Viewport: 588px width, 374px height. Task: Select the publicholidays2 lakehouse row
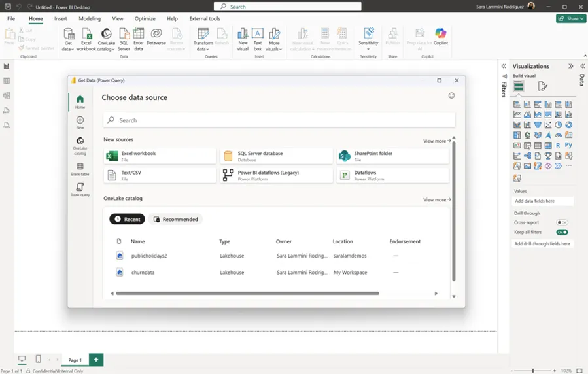(276, 256)
